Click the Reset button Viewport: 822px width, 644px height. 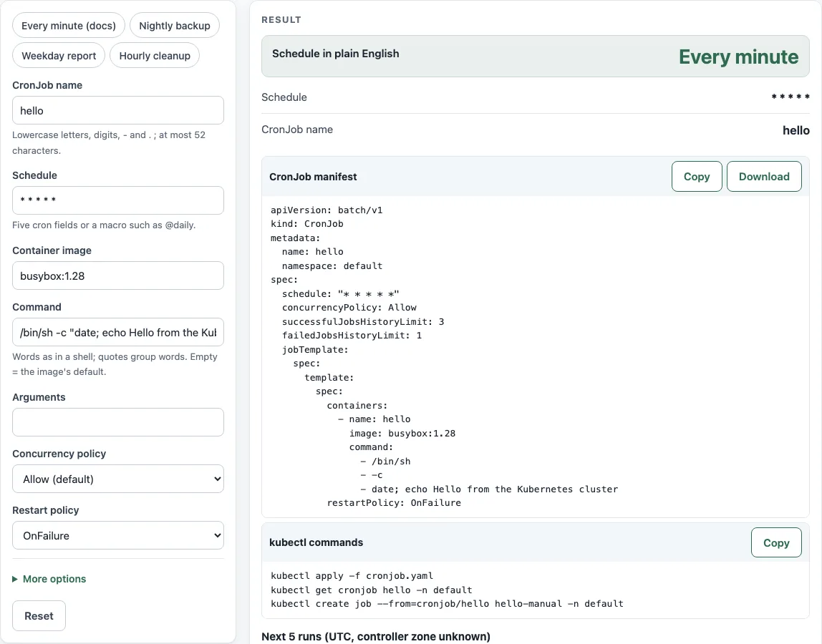pyautogui.click(x=39, y=615)
